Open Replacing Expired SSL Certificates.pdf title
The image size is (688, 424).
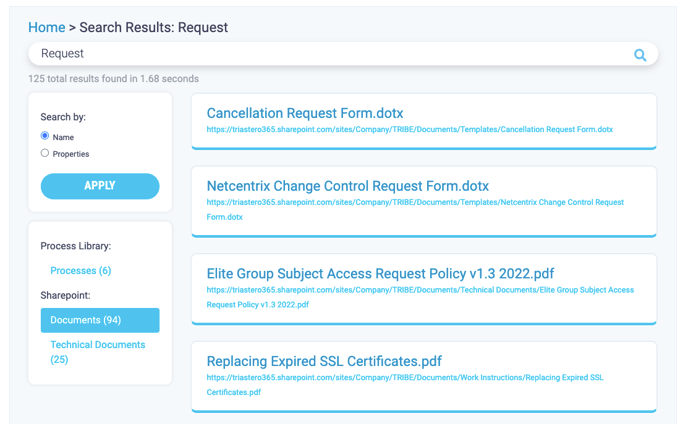(324, 361)
